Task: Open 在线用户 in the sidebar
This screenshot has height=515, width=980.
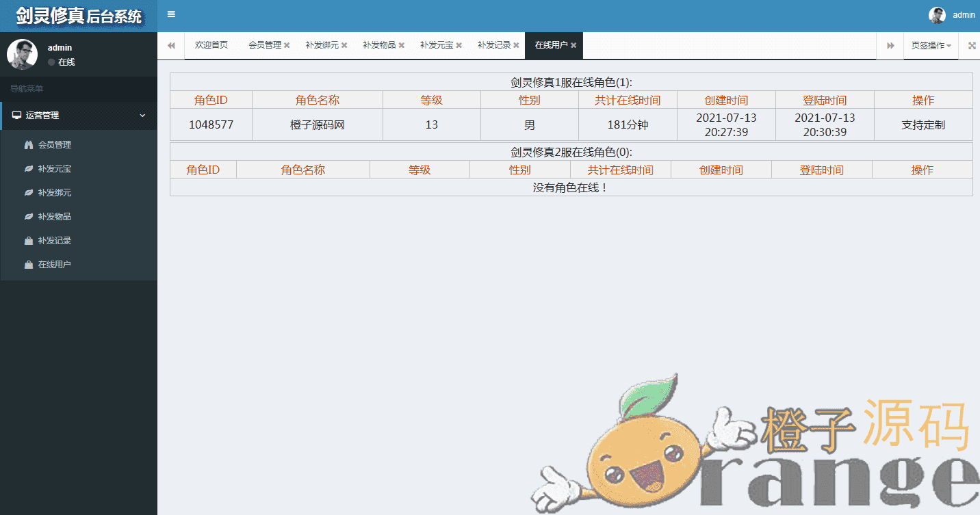Action: click(55, 265)
